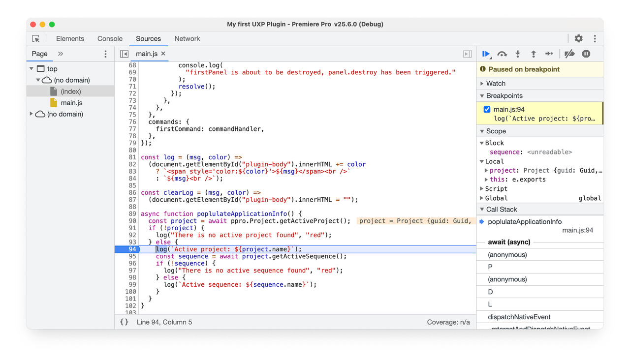Click the Step icon in debugger toolbar
The image size is (630, 364).
pyautogui.click(x=549, y=54)
